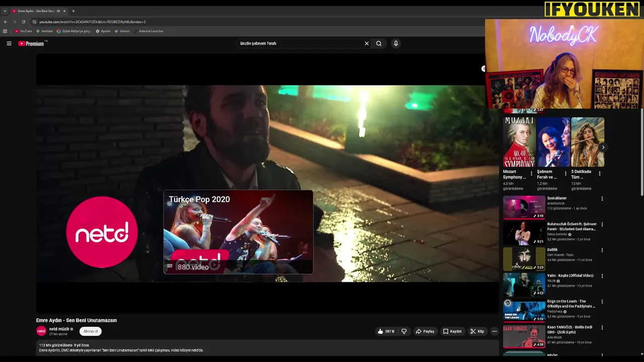Go back with the browser back arrow
The image size is (644, 362).
coord(6,22)
